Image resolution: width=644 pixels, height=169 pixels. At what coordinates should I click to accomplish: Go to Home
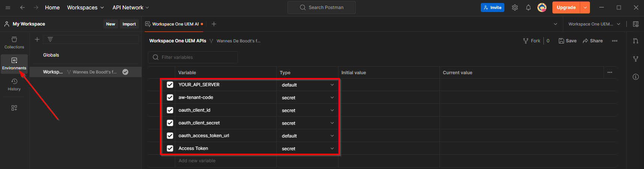(52, 7)
